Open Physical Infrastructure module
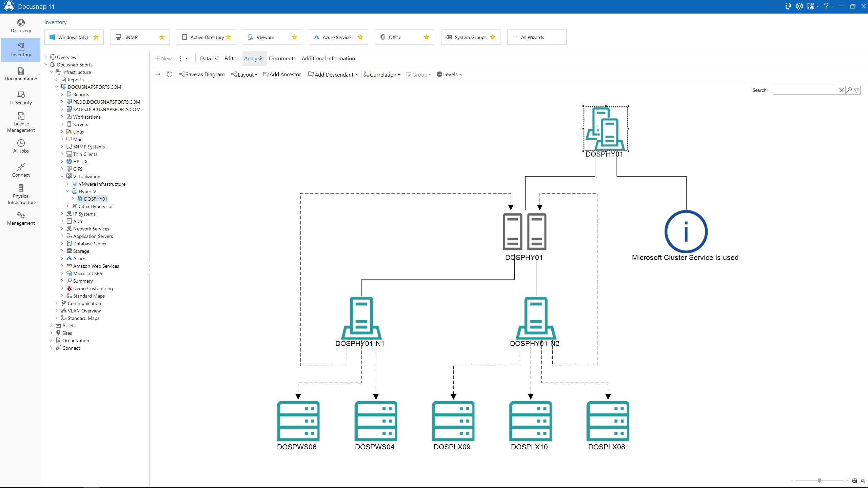Image resolution: width=868 pixels, height=488 pixels. [x=21, y=195]
